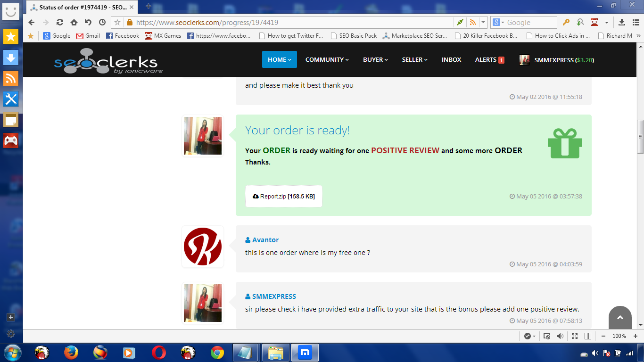
Task: Open the search engine selector dropdown
Action: (x=498, y=22)
